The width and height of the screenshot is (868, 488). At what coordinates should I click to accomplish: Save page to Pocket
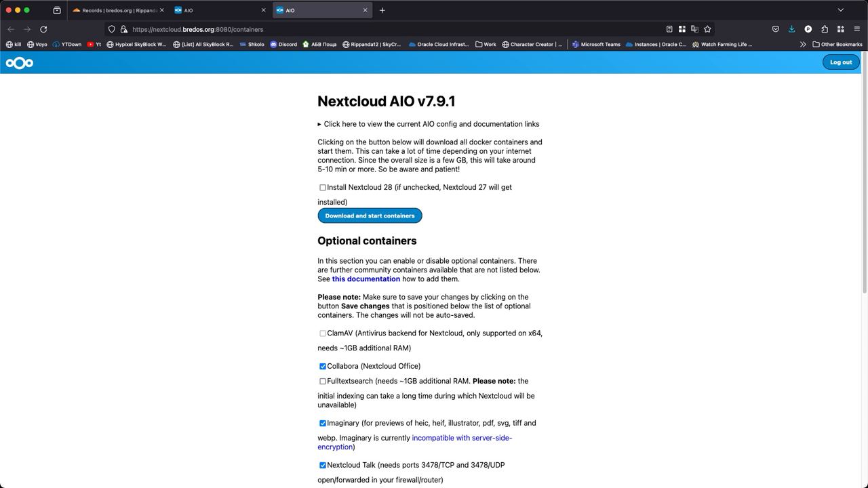775,29
